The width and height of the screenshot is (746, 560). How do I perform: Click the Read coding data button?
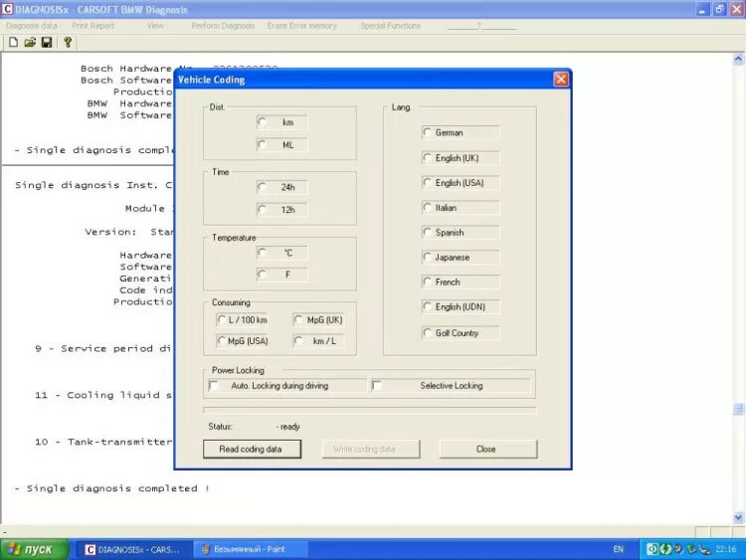tap(253, 449)
